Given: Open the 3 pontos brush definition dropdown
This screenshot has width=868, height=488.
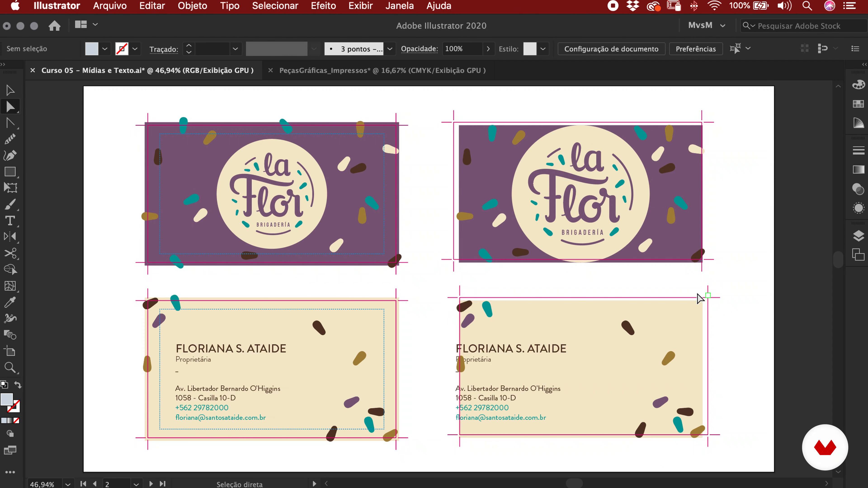Looking at the screenshot, I should click(x=390, y=49).
